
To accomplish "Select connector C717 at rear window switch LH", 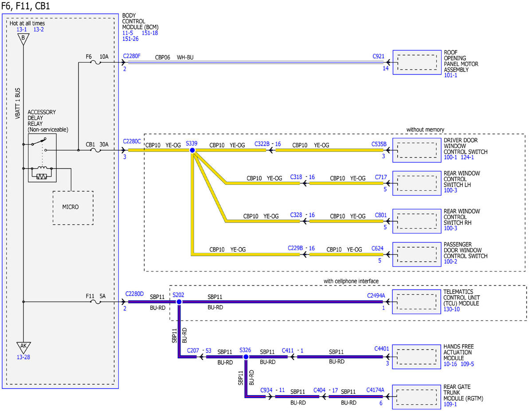I will click(x=381, y=177).
